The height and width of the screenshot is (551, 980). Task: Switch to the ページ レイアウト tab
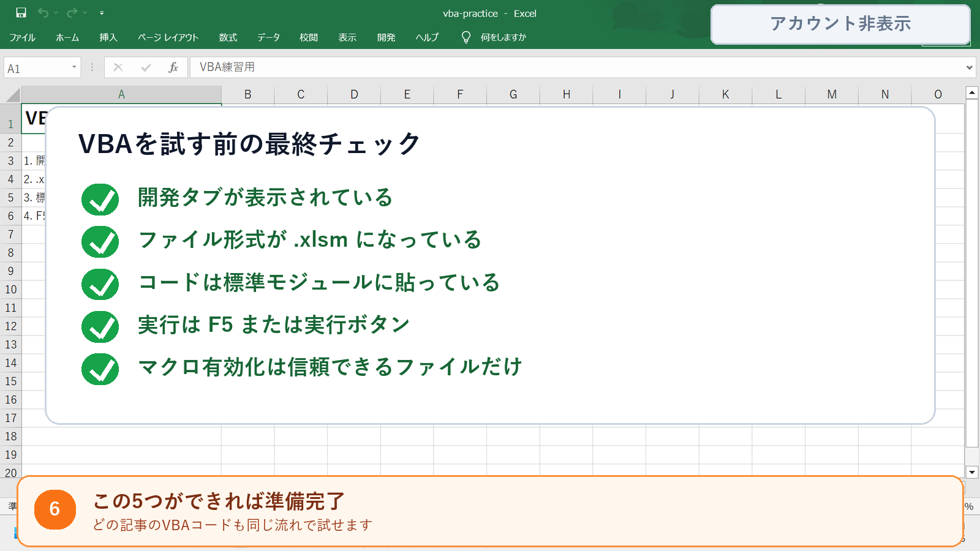[x=168, y=37]
